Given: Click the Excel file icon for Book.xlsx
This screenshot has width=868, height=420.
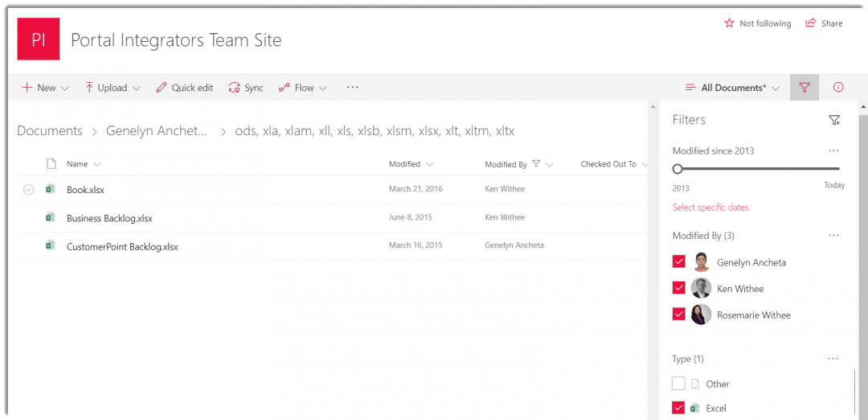Looking at the screenshot, I should pyautogui.click(x=51, y=190).
